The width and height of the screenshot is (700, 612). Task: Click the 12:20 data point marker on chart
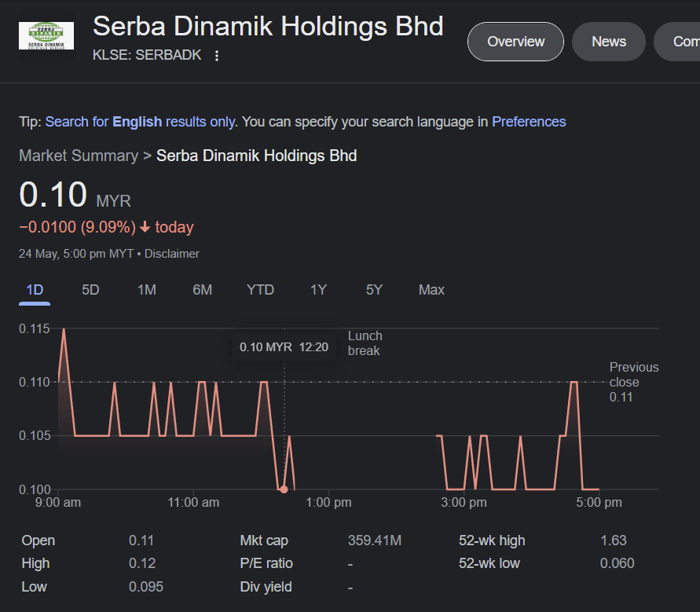pos(284,489)
